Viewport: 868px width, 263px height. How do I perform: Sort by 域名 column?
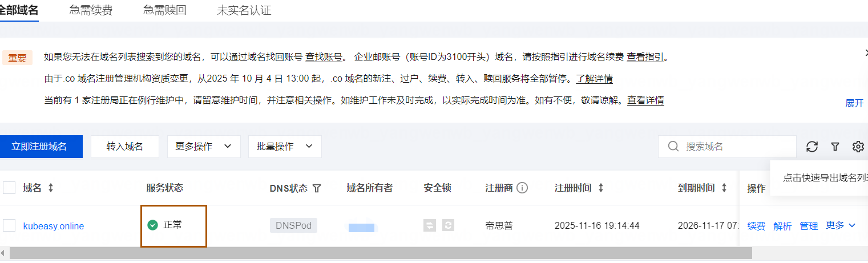pos(51,188)
